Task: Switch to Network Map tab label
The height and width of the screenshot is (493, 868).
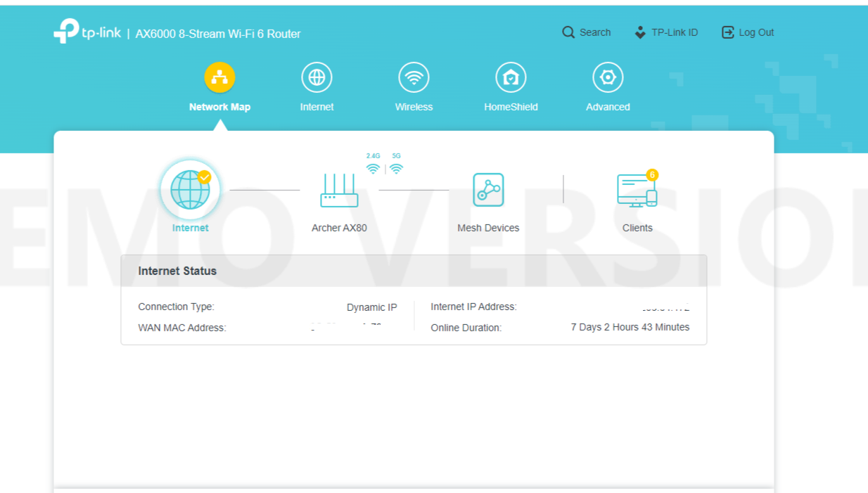Action: pyautogui.click(x=219, y=107)
